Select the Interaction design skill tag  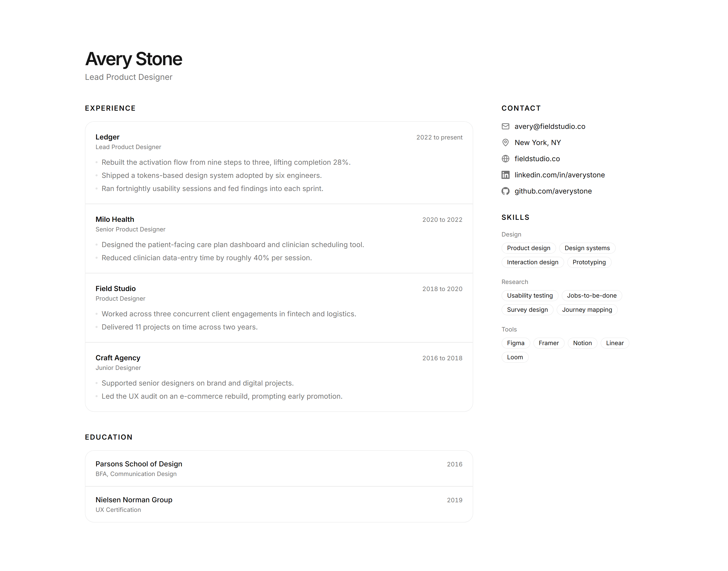point(532,262)
